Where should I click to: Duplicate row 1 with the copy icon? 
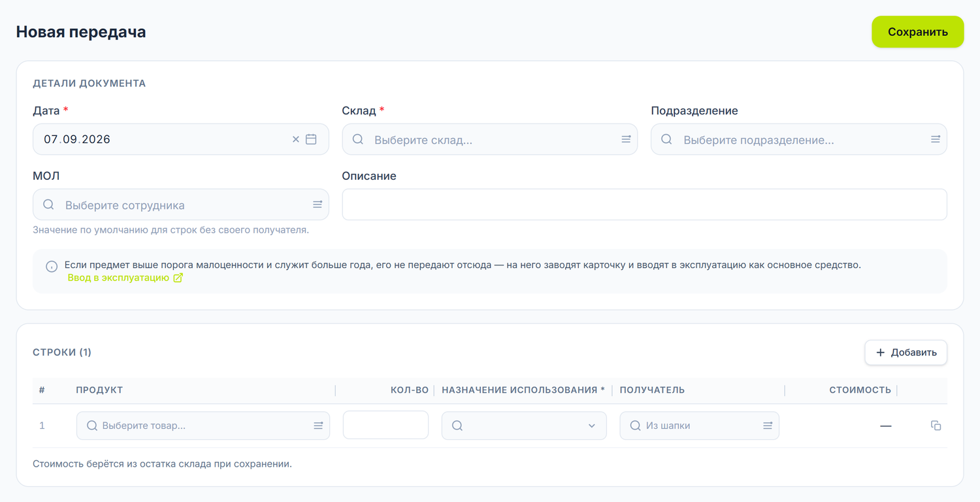936,426
